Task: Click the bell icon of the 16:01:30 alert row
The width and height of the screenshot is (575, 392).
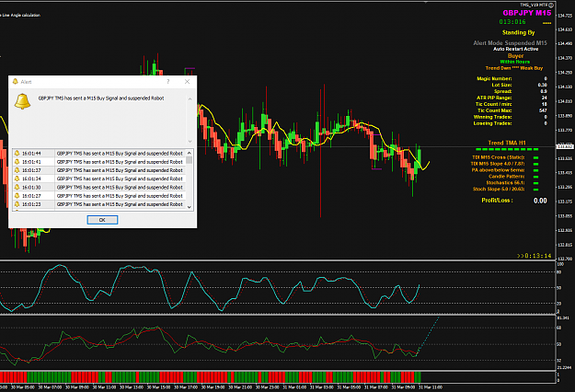Action: [x=17, y=187]
